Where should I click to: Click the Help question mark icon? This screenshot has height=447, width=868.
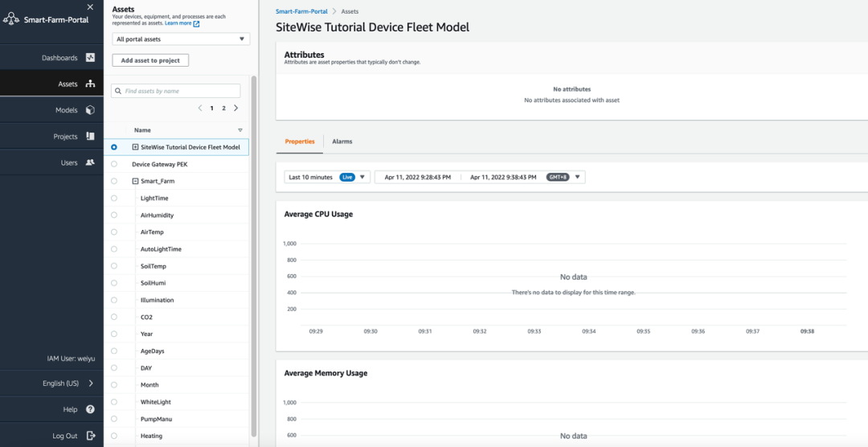[90, 409]
